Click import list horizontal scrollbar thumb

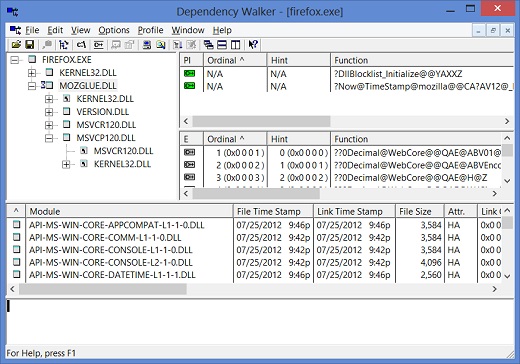coord(261,121)
